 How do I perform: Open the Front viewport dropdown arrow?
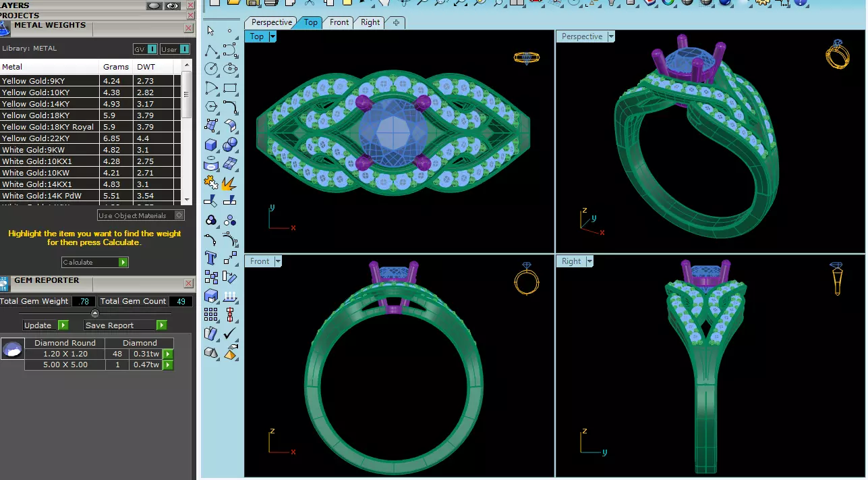click(x=278, y=261)
